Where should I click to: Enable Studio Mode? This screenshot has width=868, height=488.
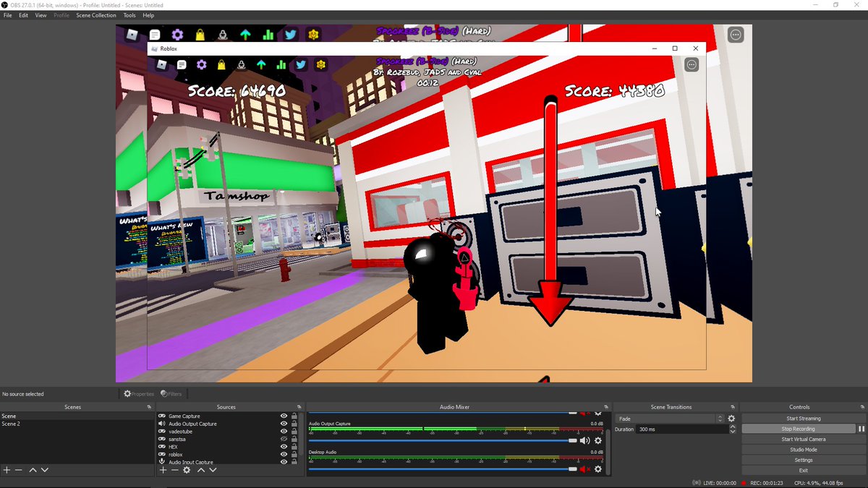click(x=804, y=450)
